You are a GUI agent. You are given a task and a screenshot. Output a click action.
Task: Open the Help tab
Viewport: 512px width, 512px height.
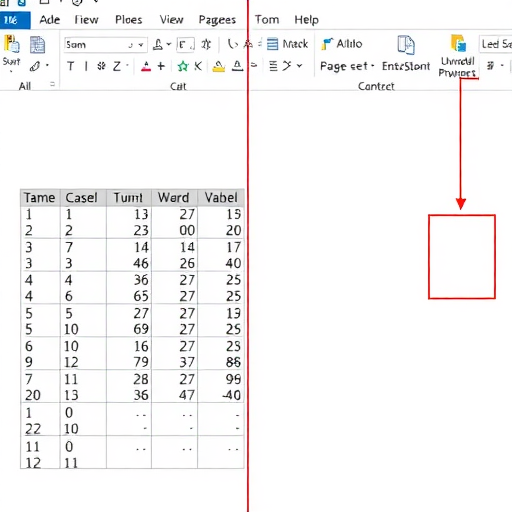pos(306,20)
